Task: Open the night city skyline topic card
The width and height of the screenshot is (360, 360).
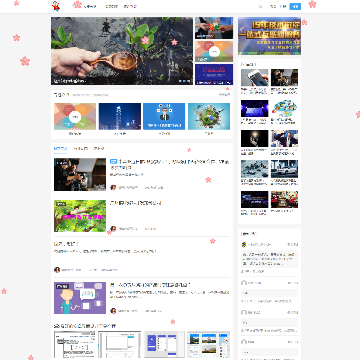Action: click(x=120, y=116)
